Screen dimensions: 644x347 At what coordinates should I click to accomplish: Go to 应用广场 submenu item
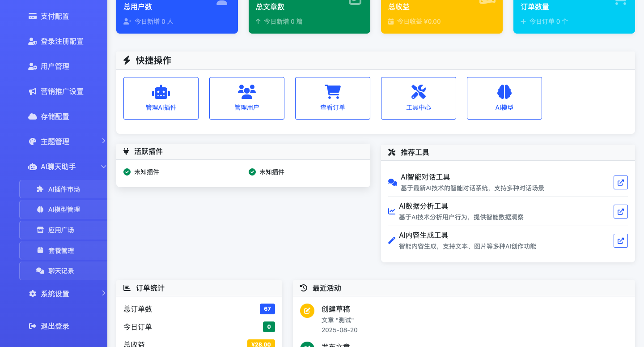[63, 230]
